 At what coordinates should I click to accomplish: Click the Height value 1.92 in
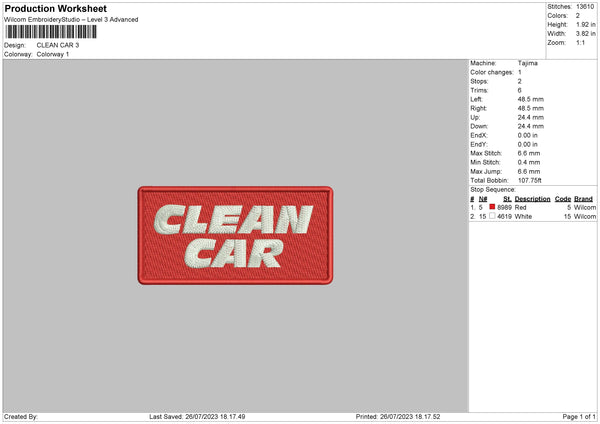pyautogui.click(x=586, y=24)
